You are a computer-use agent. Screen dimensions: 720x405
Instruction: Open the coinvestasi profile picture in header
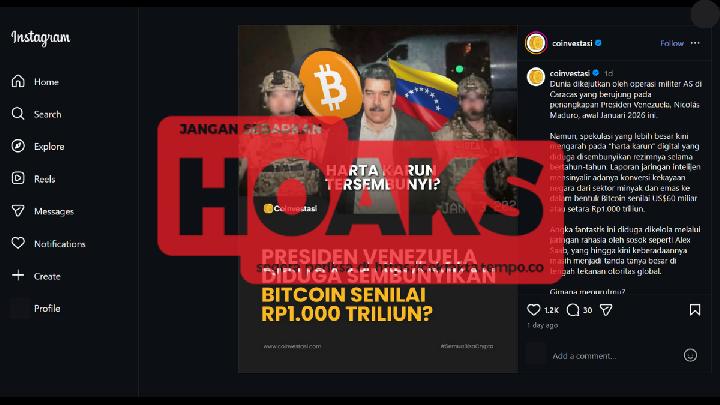tap(536, 43)
